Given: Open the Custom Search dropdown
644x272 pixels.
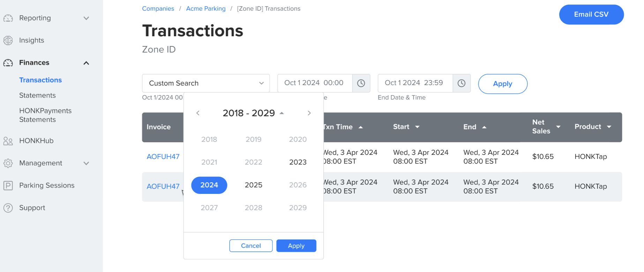Looking at the screenshot, I should (x=206, y=83).
